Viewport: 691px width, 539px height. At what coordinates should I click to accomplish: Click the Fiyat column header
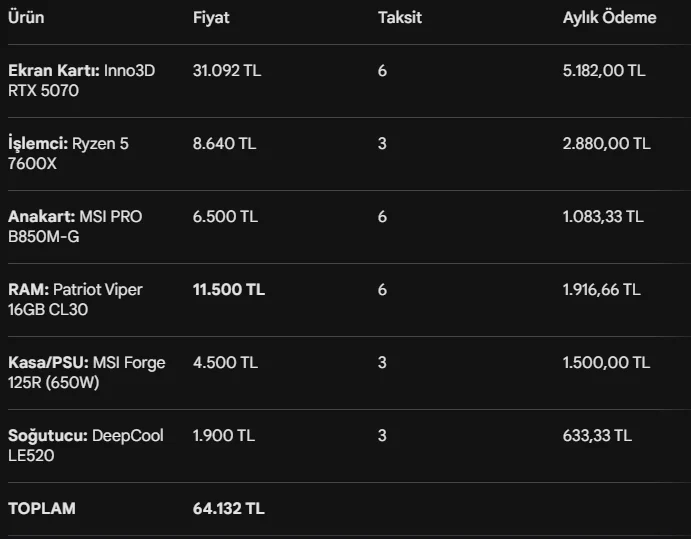(211, 18)
